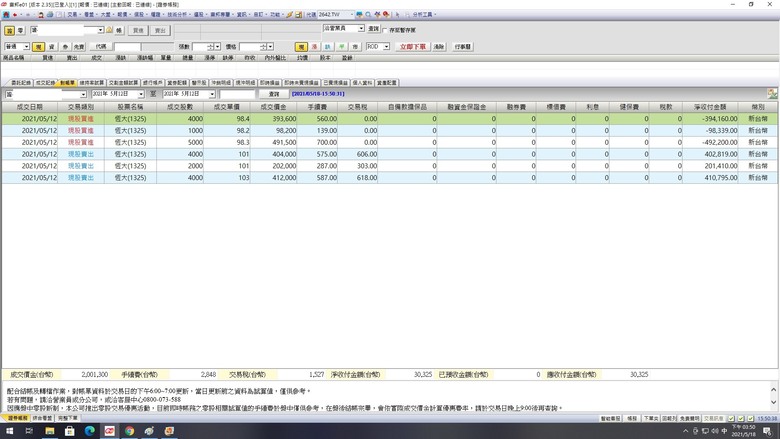780x439 pixels.
Task: Go to the red home icon in top toolbar
Action: point(6,15)
